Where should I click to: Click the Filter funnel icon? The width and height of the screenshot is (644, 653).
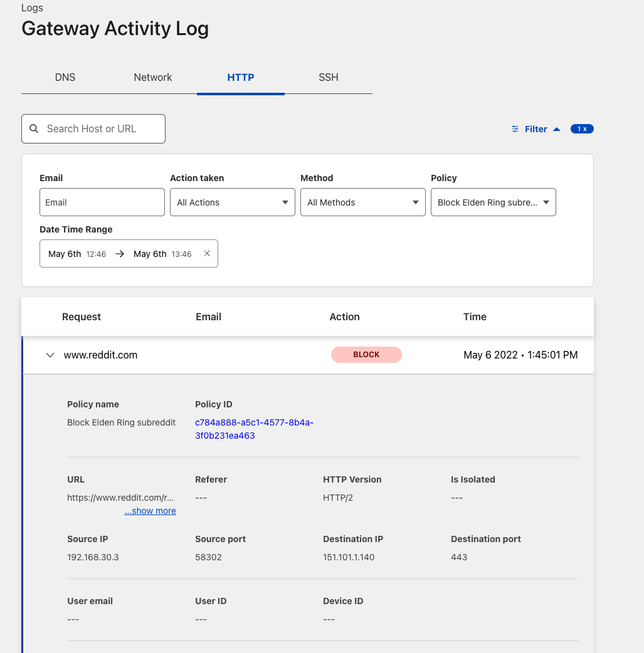(515, 128)
